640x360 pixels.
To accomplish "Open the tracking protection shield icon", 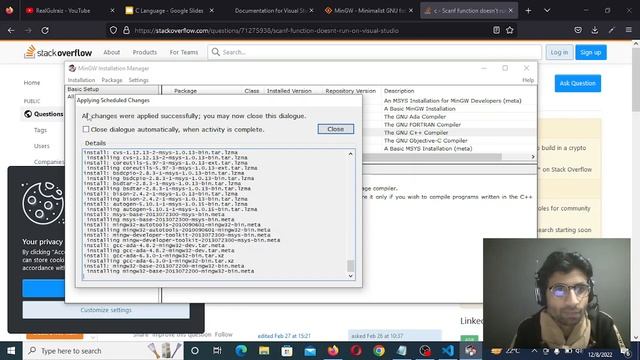I will (x=113, y=30).
